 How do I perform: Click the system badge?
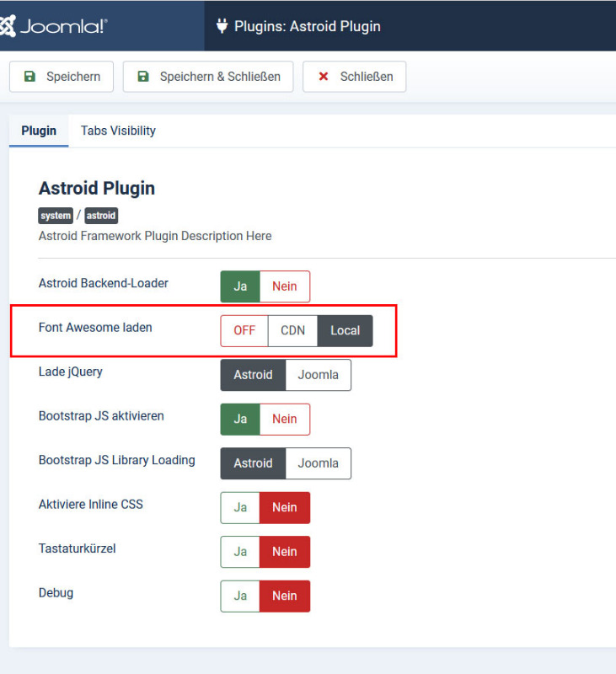pos(56,216)
